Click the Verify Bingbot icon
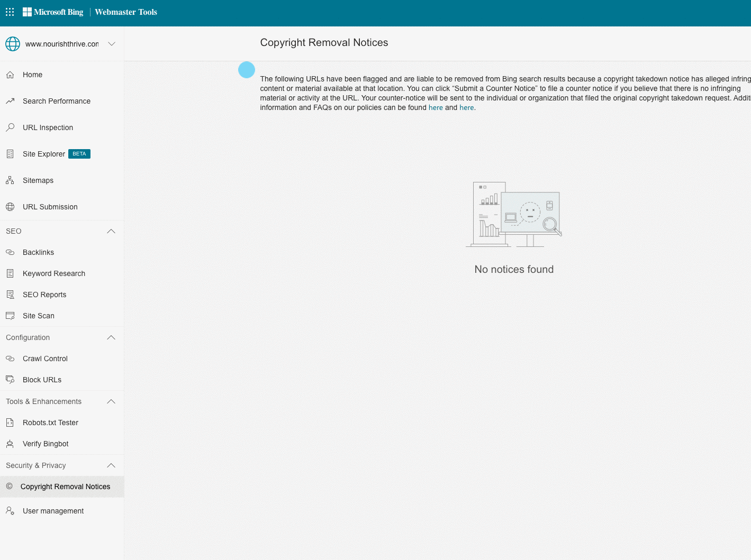 [11, 444]
